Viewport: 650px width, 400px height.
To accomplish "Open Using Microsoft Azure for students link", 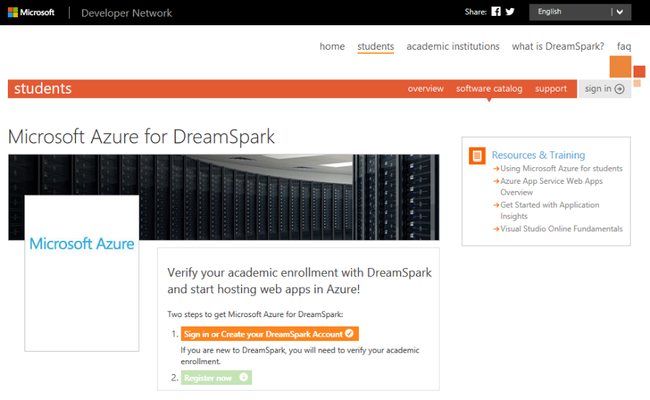I will pos(561,168).
